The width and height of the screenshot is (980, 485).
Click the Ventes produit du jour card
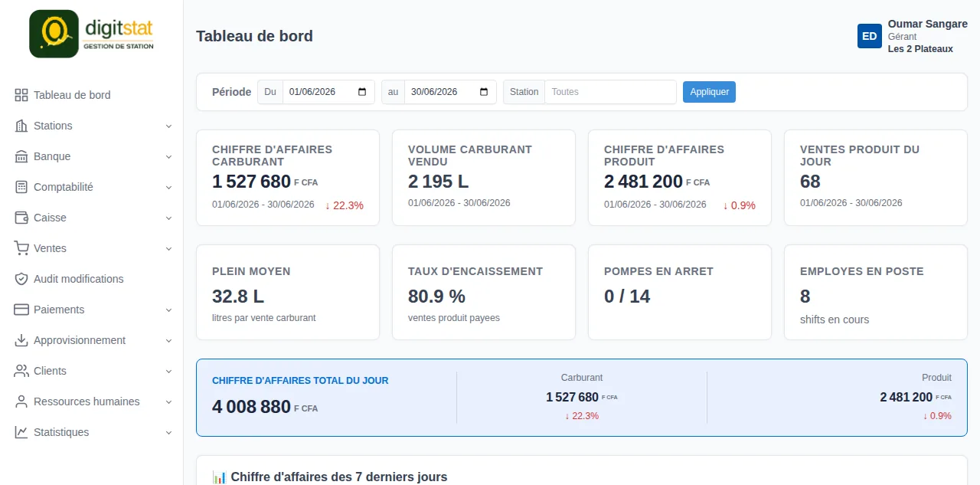876,178
